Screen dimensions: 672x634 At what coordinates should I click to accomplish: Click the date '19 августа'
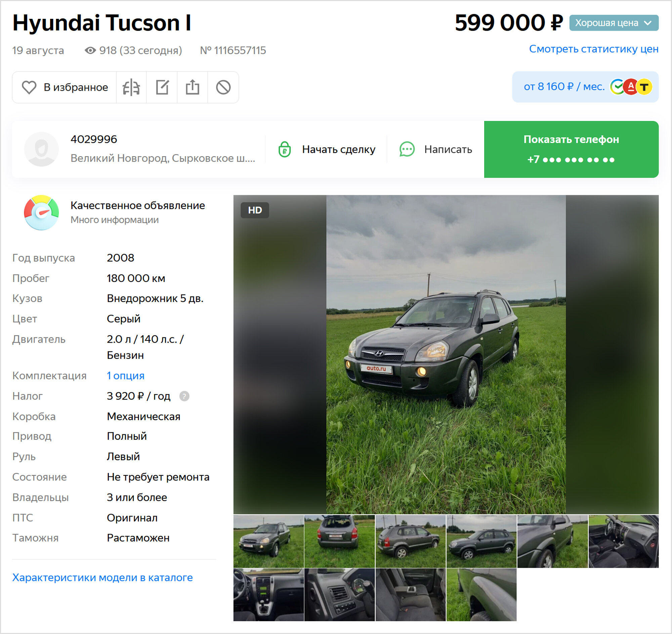click(x=38, y=50)
